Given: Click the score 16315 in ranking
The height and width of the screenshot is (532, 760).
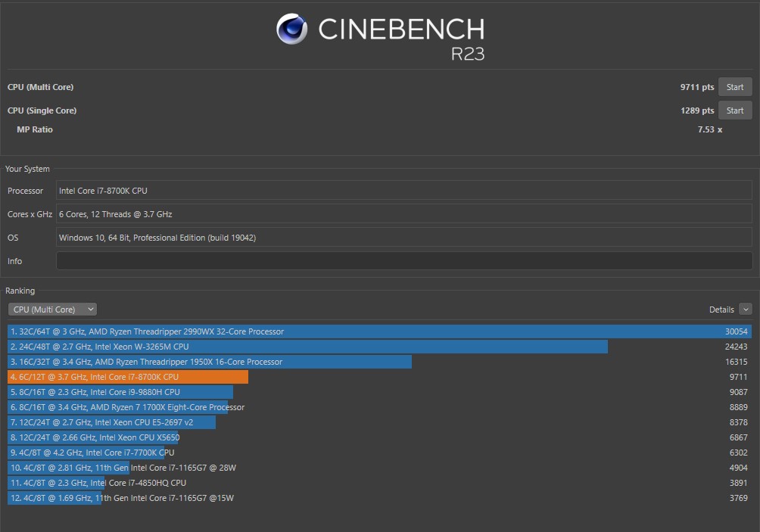Looking at the screenshot, I should (x=736, y=362).
